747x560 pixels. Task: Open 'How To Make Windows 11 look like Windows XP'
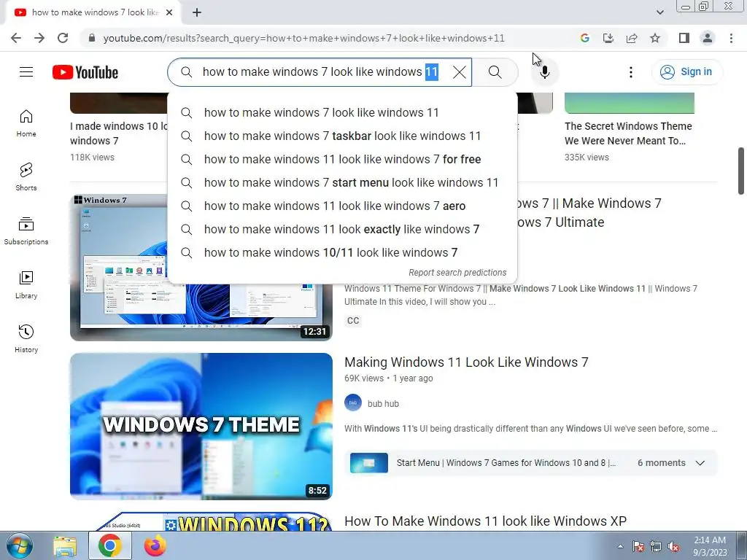(485, 521)
